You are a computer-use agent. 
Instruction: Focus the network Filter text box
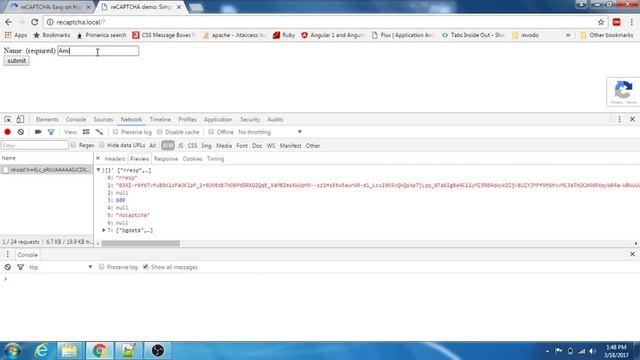35,145
